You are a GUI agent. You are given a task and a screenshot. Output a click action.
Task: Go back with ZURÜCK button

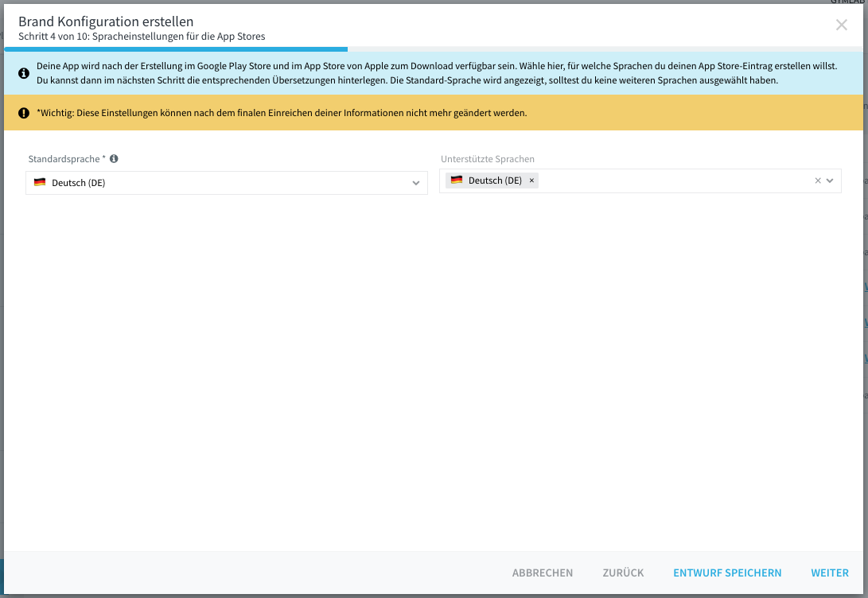(623, 573)
